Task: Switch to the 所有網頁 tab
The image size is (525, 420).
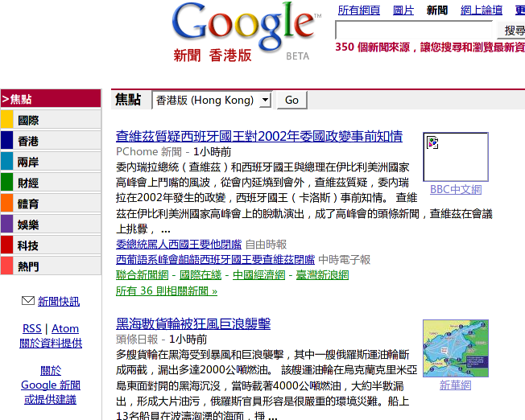Action: click(359, 10)
